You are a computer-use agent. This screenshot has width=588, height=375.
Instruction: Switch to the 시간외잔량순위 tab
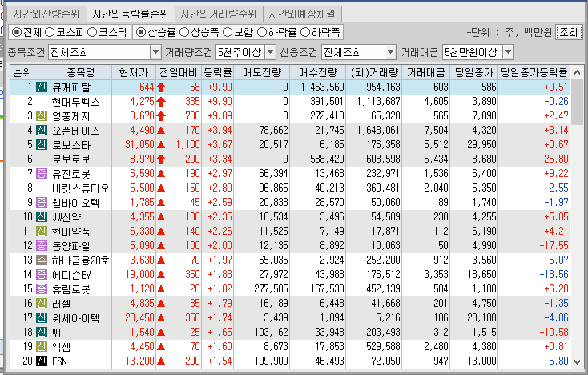(46, 14)
